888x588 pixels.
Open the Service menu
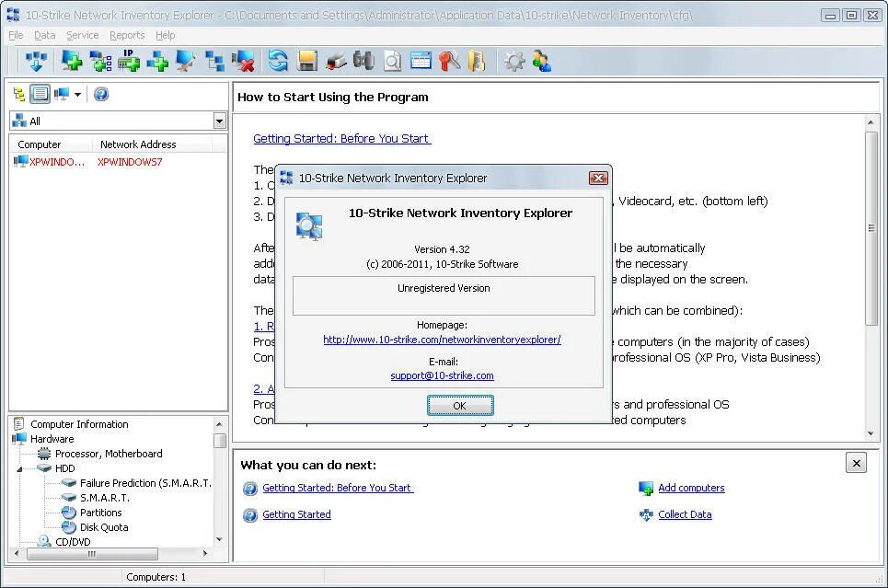(x=83, y=35)
